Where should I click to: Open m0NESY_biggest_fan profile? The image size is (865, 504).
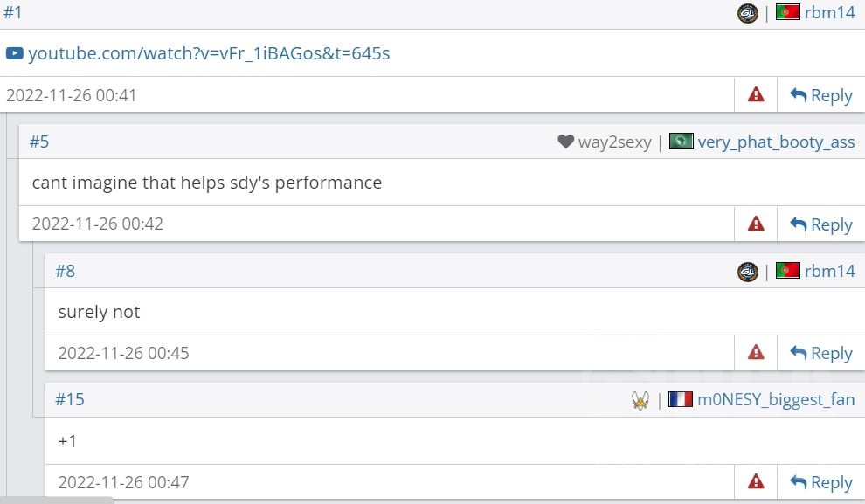776,400
